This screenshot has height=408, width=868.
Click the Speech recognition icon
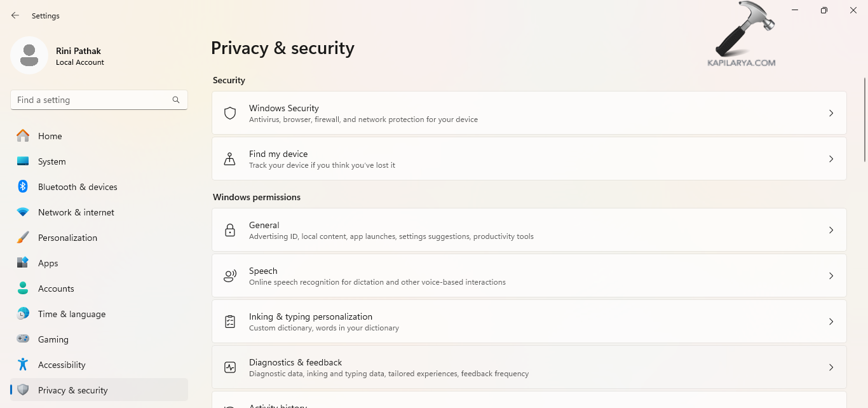[229, 275]
